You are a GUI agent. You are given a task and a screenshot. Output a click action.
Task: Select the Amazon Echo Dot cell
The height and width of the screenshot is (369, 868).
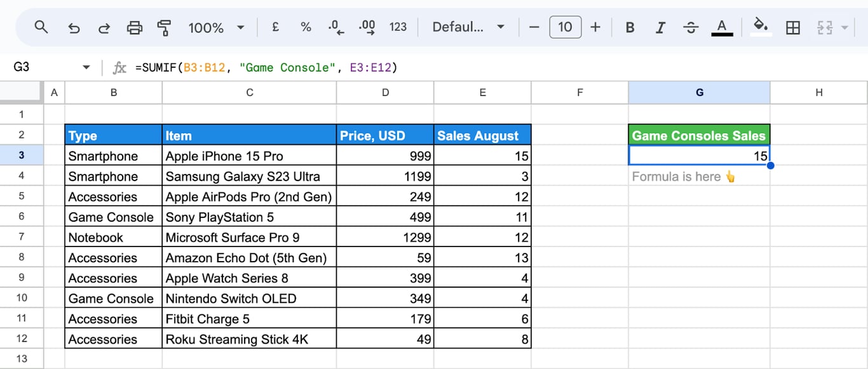click(x=250, y=257)
